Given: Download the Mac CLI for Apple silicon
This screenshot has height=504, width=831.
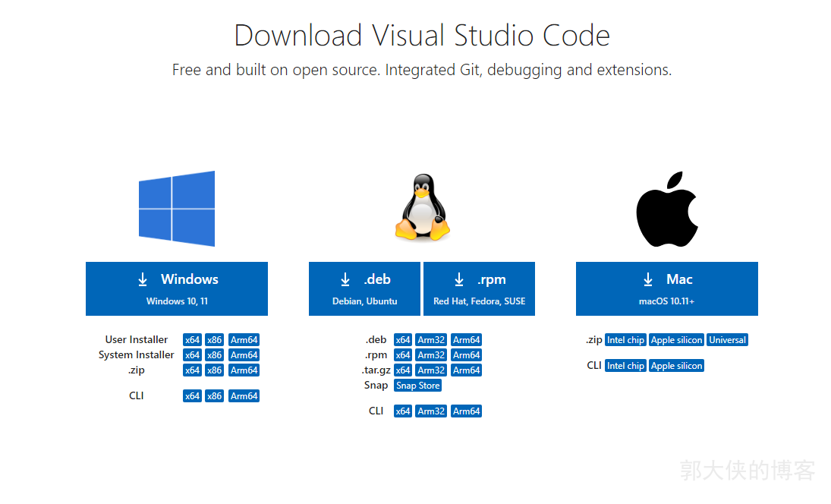Looking at the screenshot, I should (676, 366).
